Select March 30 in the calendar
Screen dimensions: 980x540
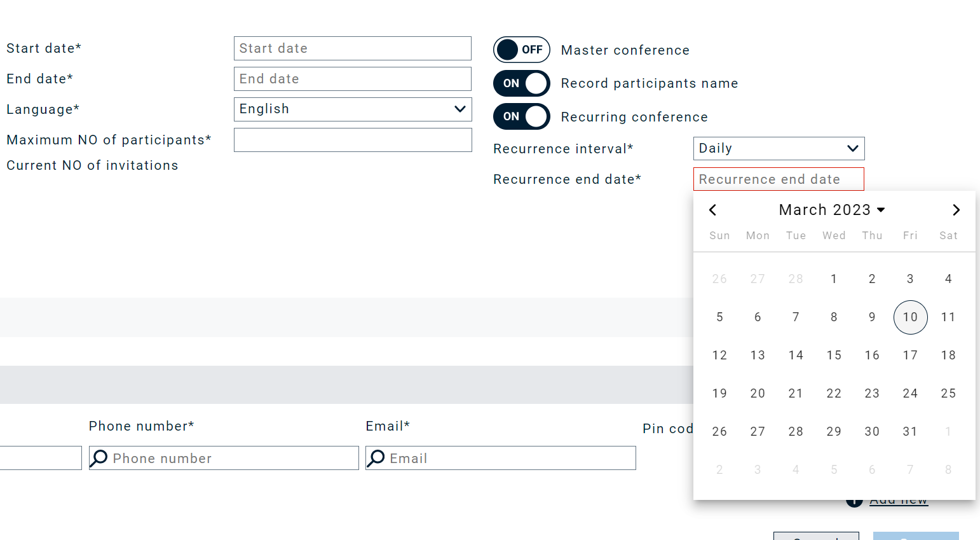tap(872, 432)
